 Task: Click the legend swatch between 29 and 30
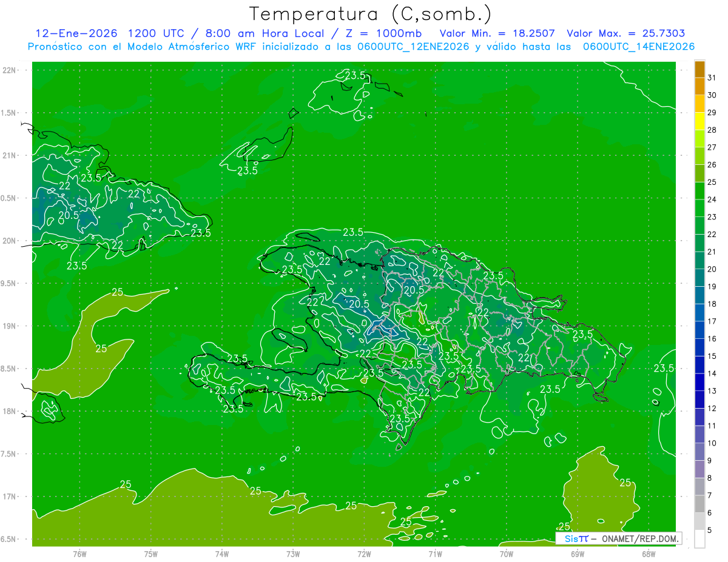point(699,104)
